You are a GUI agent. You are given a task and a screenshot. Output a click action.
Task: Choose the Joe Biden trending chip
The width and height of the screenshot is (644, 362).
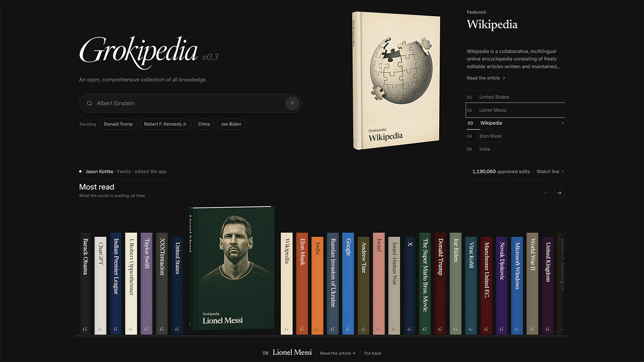231,124
